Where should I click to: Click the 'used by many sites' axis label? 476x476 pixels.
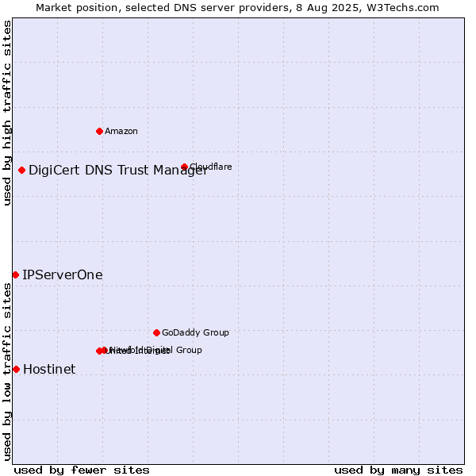coord(398,470)
